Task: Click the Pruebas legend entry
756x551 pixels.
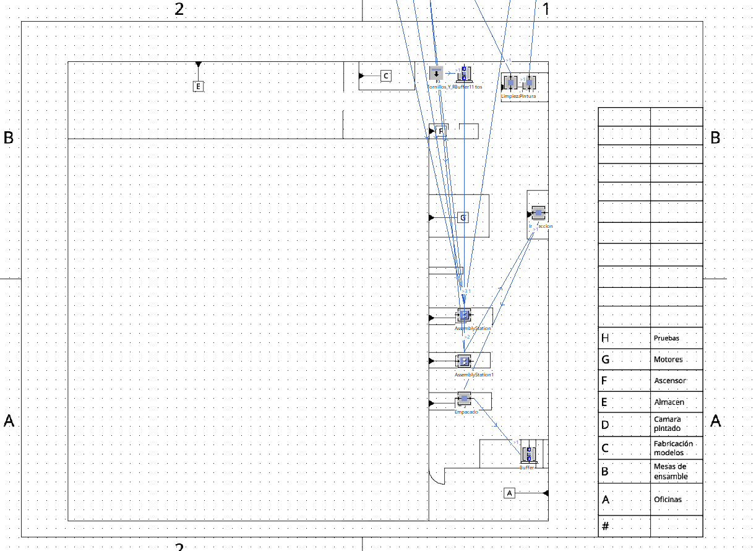Action: pyautogui.click(x=666, y=338)
